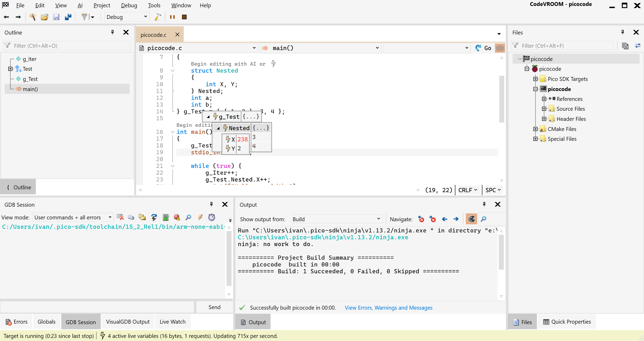This screenshot has height=341, width=644.
Task: Navigate to next message with blue right arrow
Action: point(456,219)
